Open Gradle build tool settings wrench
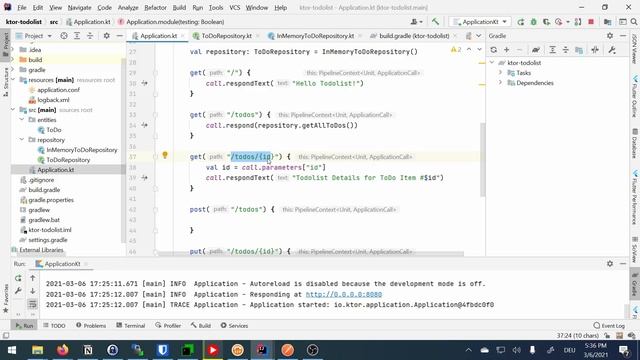The height and width of the screenshot is (360, 640). pyautogui.click(x=611, y=50)
